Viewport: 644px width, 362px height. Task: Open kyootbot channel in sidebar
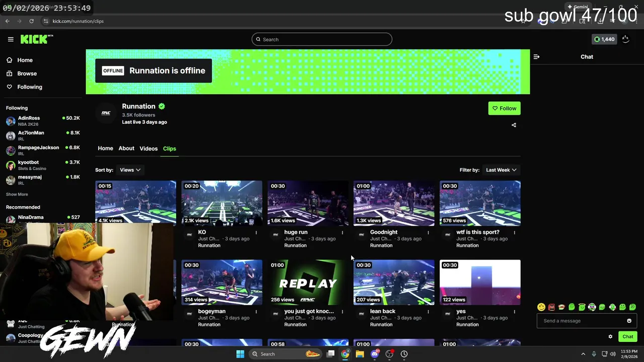[43, 165]
